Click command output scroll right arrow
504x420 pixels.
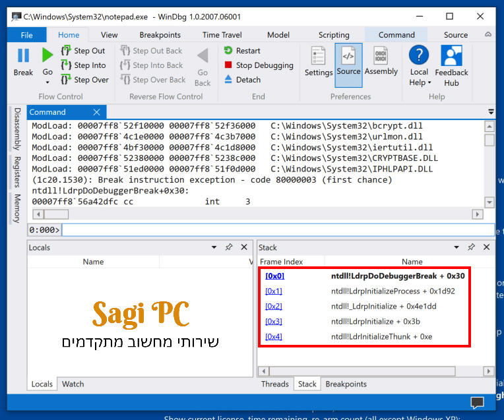point(478,214)
